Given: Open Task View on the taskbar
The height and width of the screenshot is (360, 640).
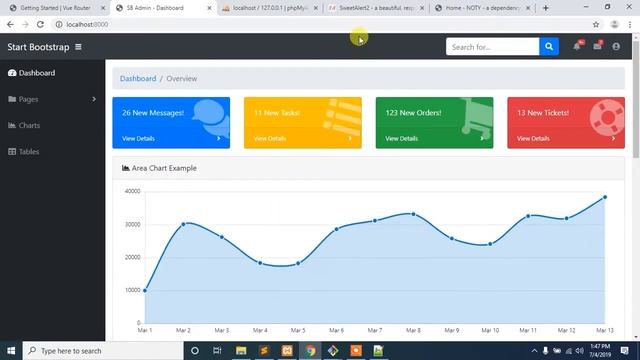Looking at the screenshot, I should coord(217,351).
